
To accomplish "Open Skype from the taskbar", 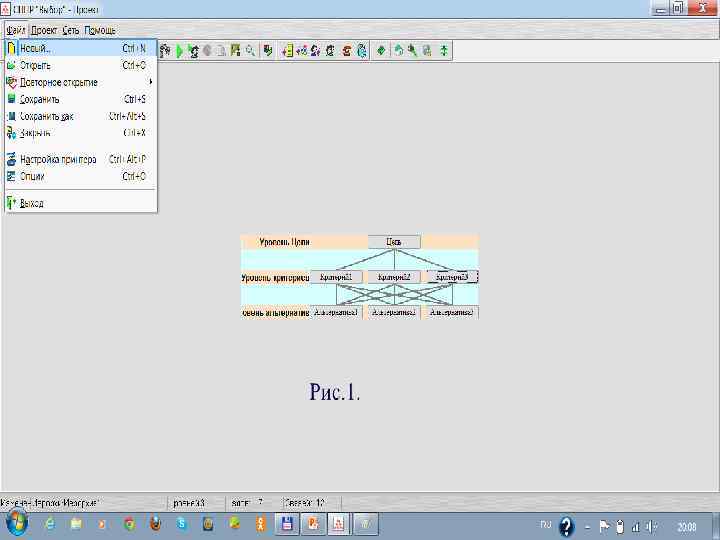I will click(x=182, y=524).
